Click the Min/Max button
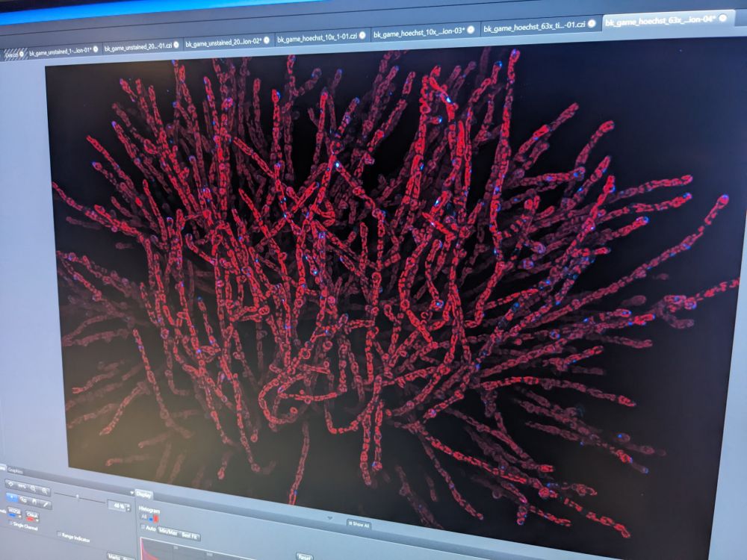747x560 pixels. pyautogui.click(x=167, y=532)
